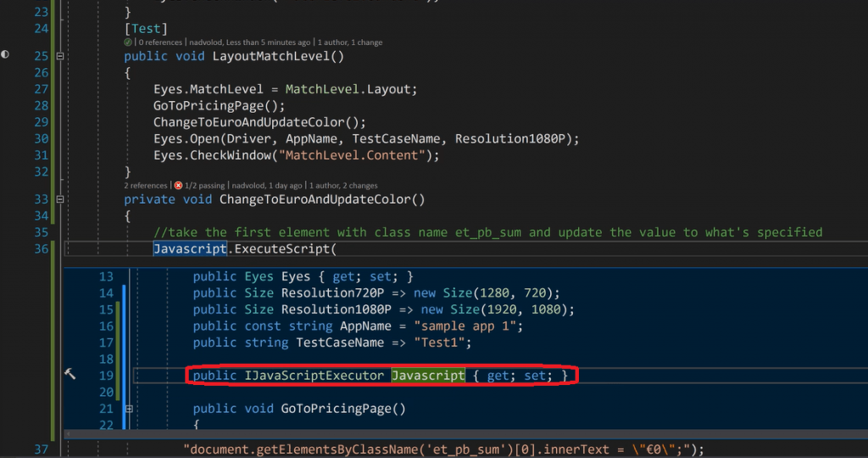Click the red failed test icon beside '1/2 passing'
This screenshot has width=868, height=458.
[x=178, y=185]
